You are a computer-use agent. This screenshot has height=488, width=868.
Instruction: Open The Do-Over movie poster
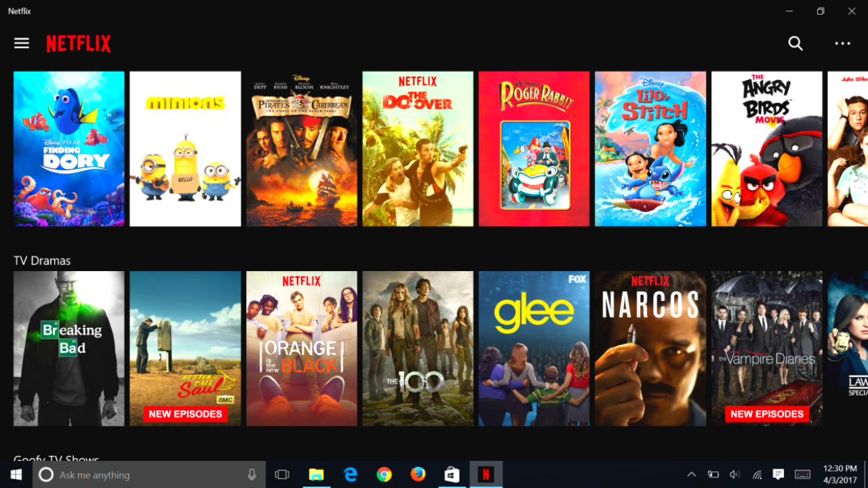[x=418, y=149]
